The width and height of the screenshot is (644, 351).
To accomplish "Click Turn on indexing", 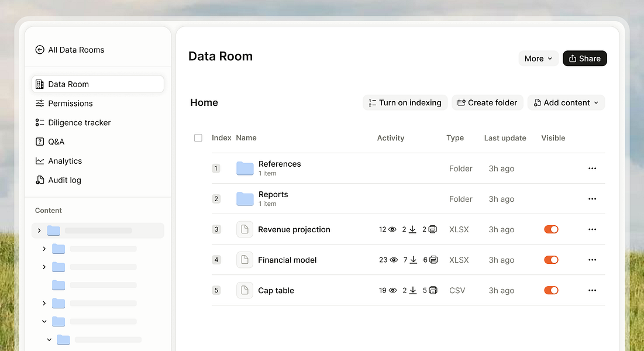I will (x=405, y=103).
